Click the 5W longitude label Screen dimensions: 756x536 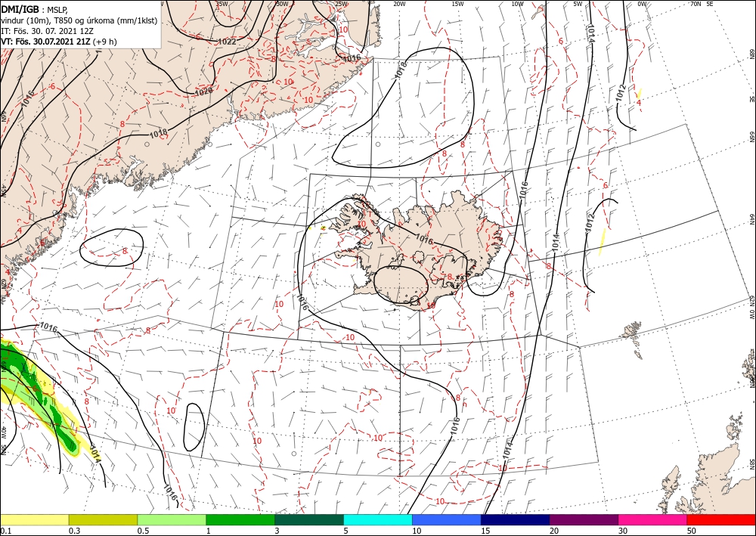click(x=578, y=3)
